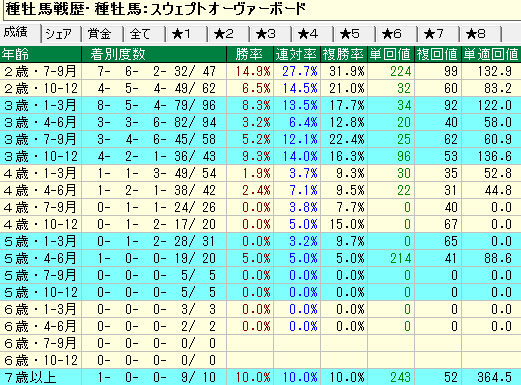
Task: Select the ★3 tab
Action: tap(270, 34)
